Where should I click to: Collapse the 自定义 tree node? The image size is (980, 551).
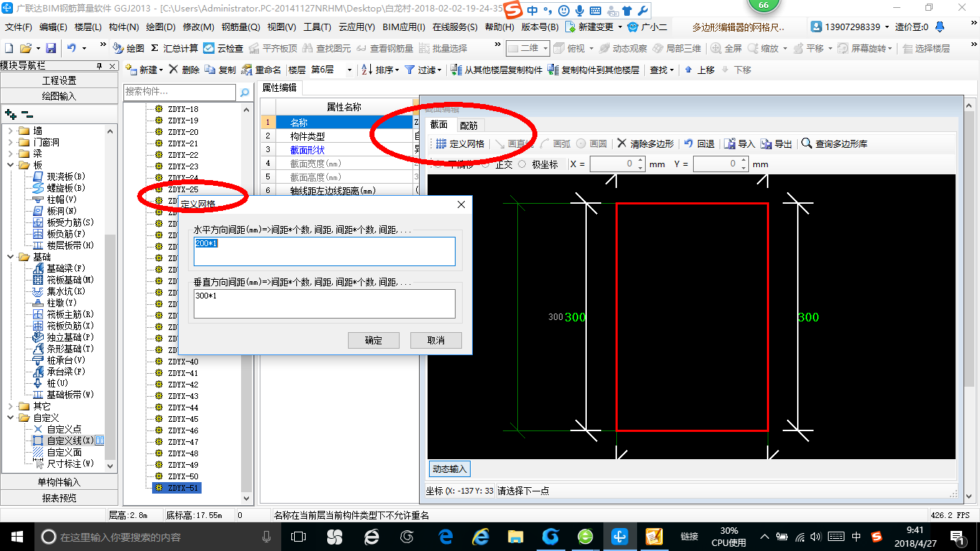pyautogui.click(x=10, y=418)
